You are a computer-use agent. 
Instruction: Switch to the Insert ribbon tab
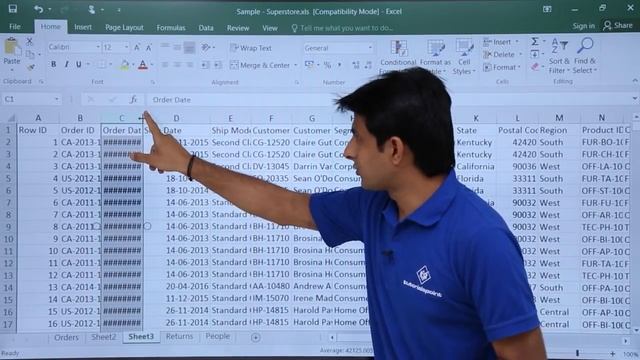[83, 27]
